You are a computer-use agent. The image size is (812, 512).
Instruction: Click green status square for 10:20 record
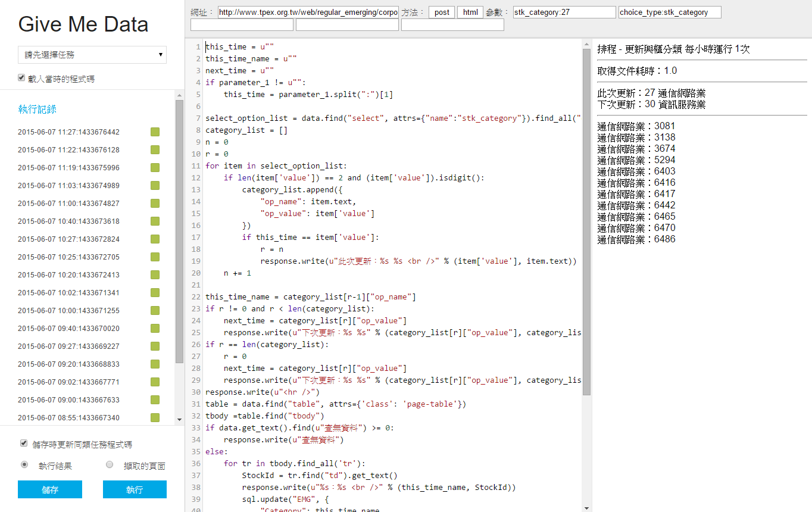155,275
